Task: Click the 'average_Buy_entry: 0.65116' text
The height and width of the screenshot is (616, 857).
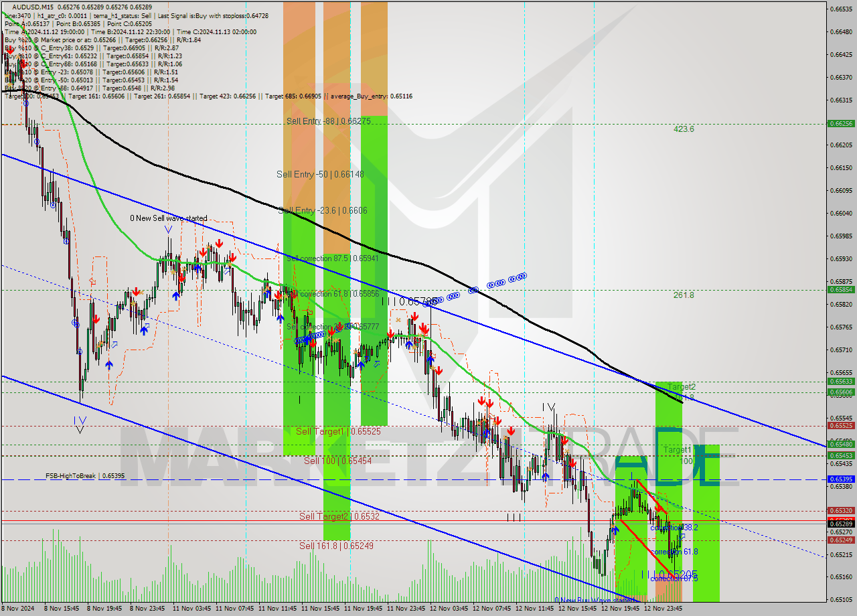Action: coord(372,96)
